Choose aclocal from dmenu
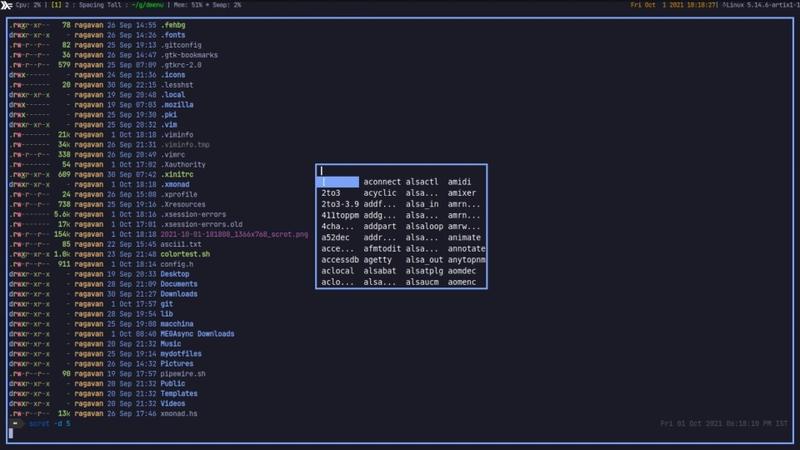The width and height of the screenshot is (800, 450). (x=337, y=271)
